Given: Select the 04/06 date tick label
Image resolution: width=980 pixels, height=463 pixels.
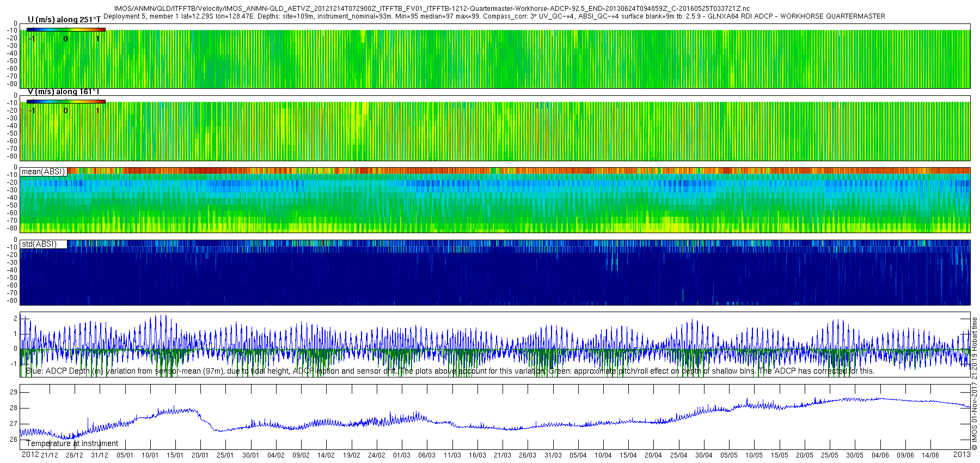Looking at the screenshot, I should pos(880,455).
